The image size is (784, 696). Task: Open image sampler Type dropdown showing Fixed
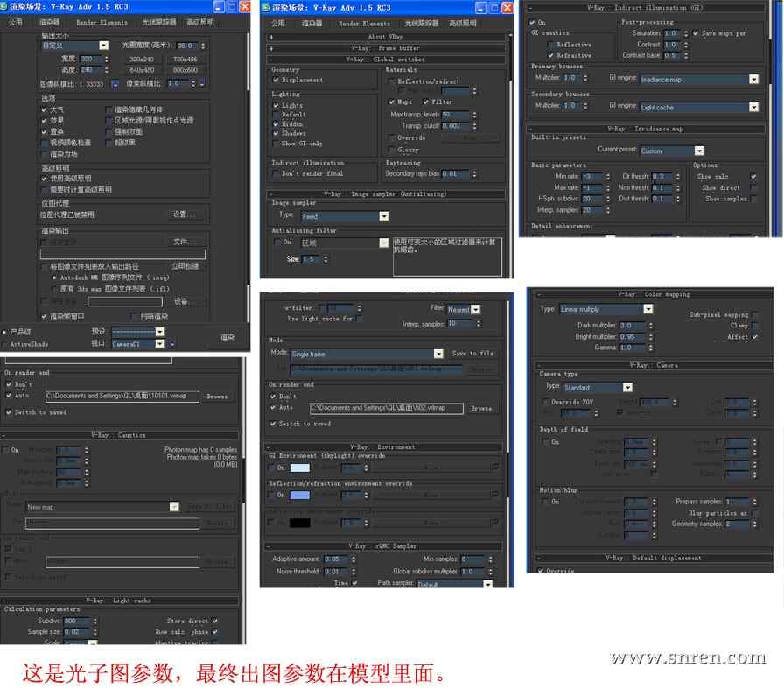pyautogui.click(x=384, y=216)
